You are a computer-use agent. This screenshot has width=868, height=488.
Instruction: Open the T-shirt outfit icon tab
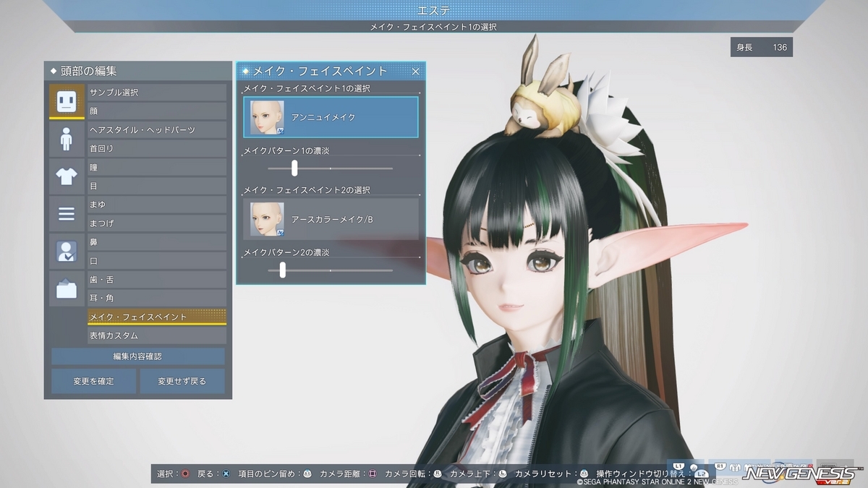(67, 176)
